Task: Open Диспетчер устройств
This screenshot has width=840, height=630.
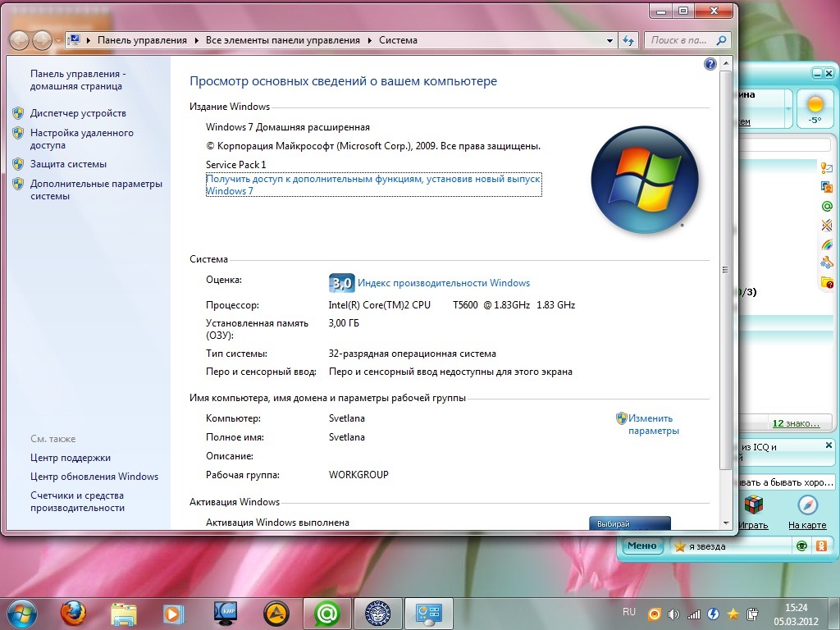Action: pyautogui.click(x=78, y=113)
